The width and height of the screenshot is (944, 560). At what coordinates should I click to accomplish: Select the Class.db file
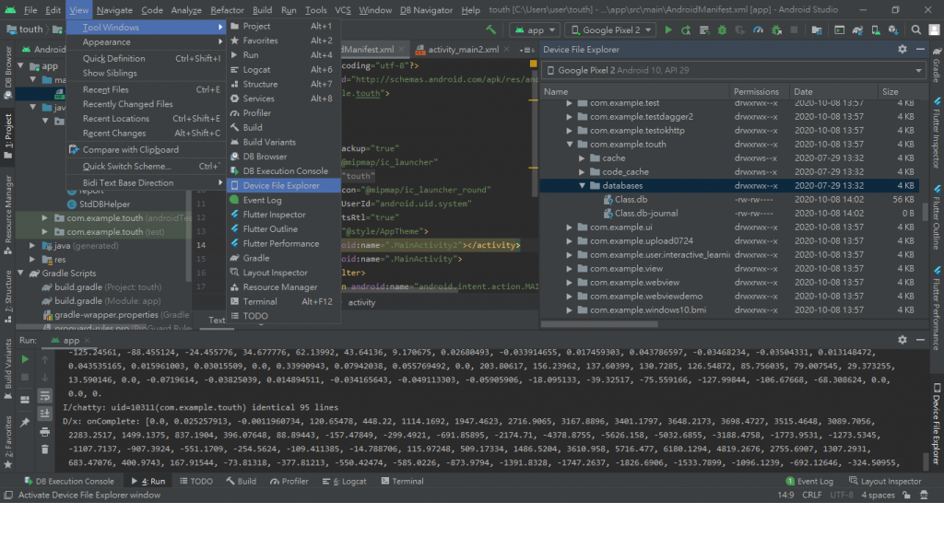[631, 200]
